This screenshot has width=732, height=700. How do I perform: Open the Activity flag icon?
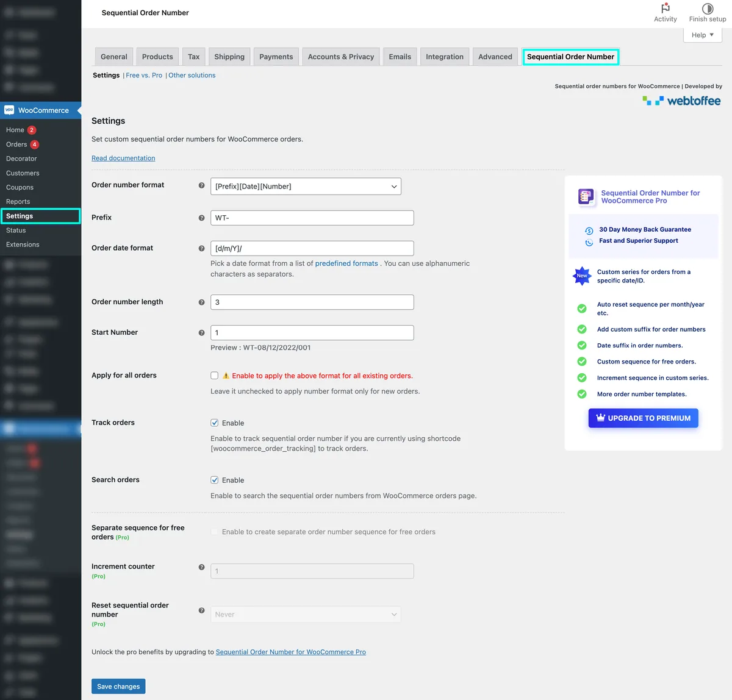point(666,9)
